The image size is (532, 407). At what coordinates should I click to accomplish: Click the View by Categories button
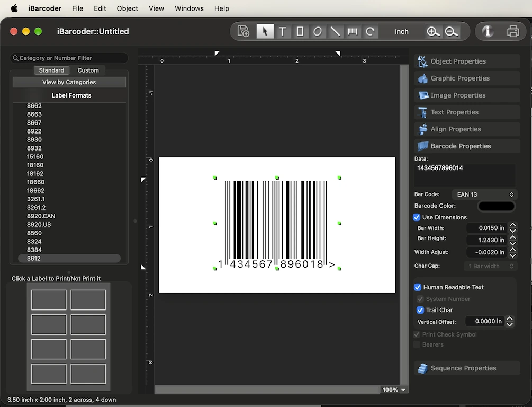[x=69, y=82]
